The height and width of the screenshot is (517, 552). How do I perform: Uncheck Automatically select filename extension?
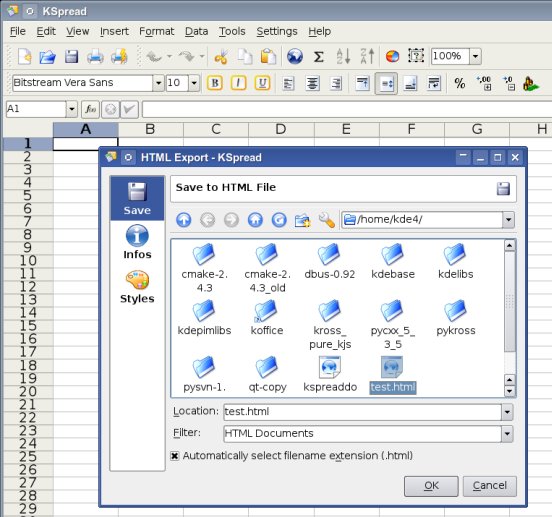[175, 456]
